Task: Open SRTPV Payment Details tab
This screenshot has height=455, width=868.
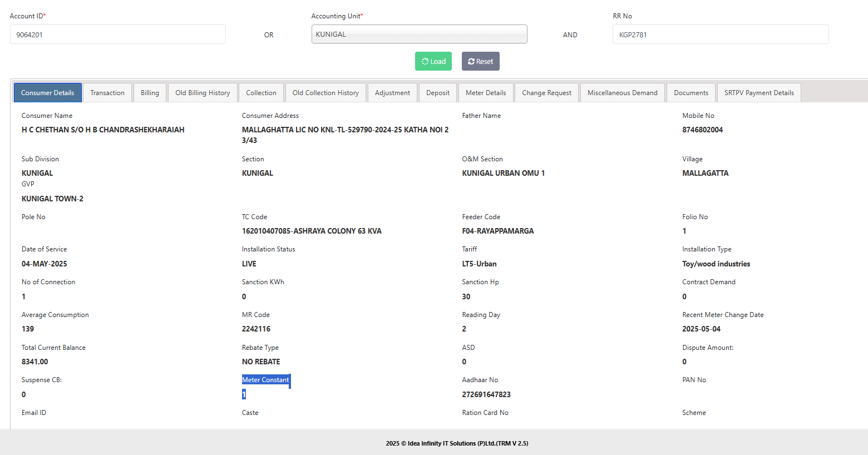Action: tap(759, 93)
